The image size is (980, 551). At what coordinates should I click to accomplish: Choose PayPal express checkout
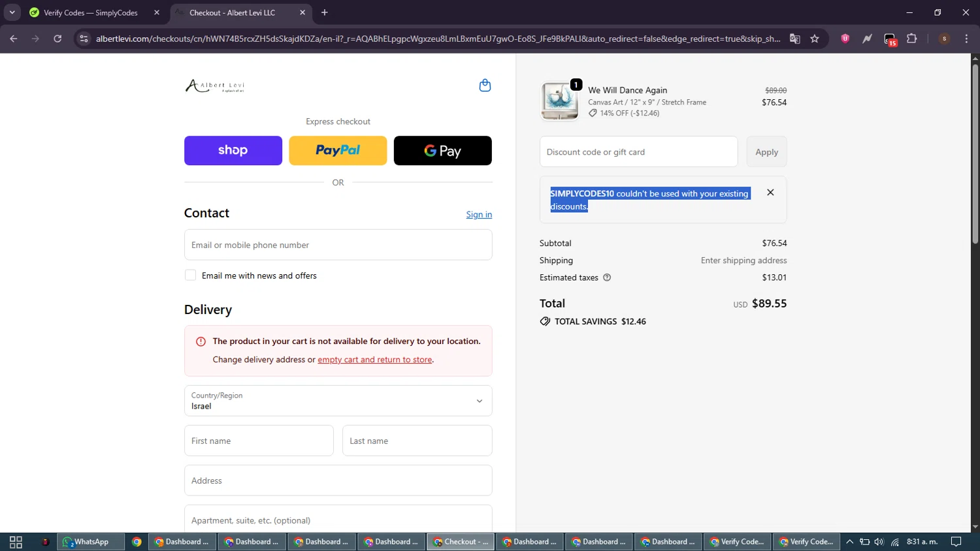(338, 150)
